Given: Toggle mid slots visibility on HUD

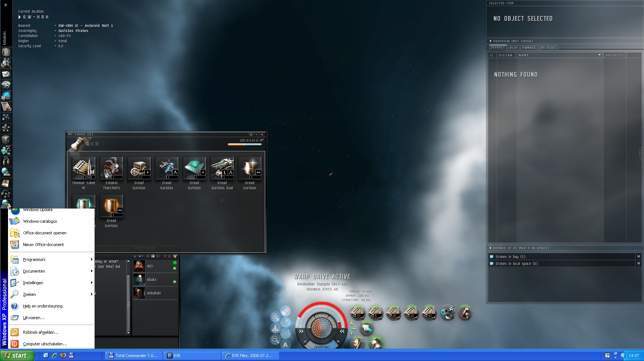Looking at the screenshot, I should [354, 328].
